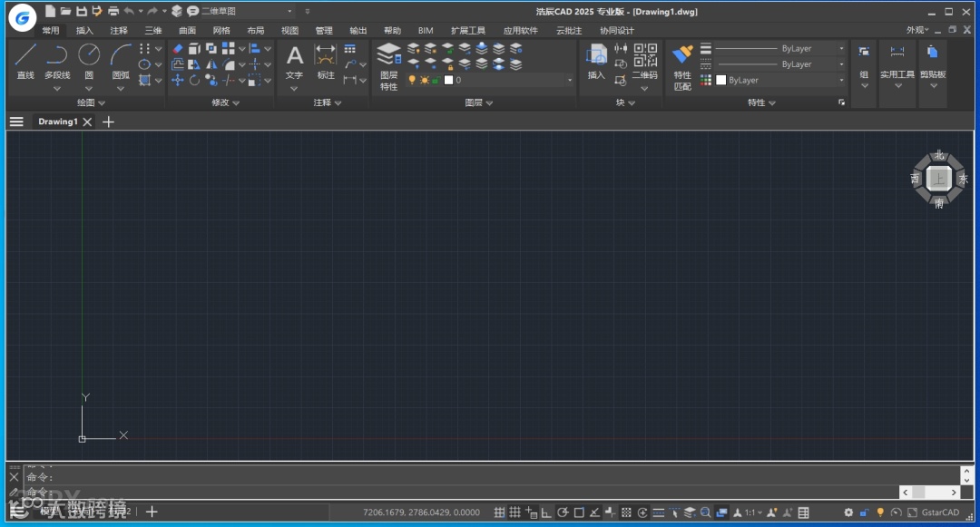
Task: Add a new drawing tab with plus
Action: tap(109, 122)
